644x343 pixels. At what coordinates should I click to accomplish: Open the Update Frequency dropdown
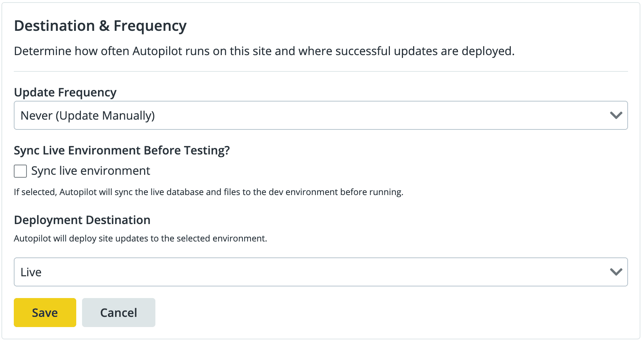click(321, 115)
